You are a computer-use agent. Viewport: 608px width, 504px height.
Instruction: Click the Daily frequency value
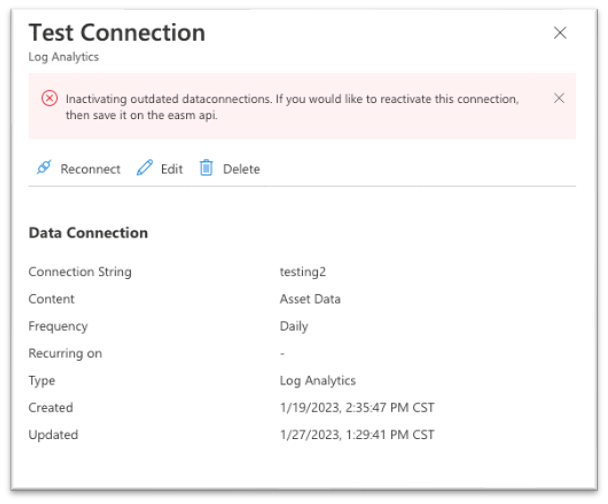click(294, 326)
